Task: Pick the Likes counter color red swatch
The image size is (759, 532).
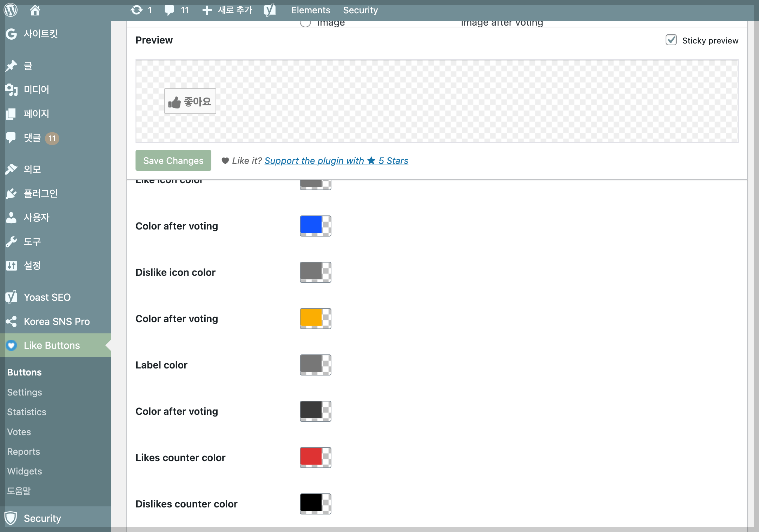Action: coord(315,457)
